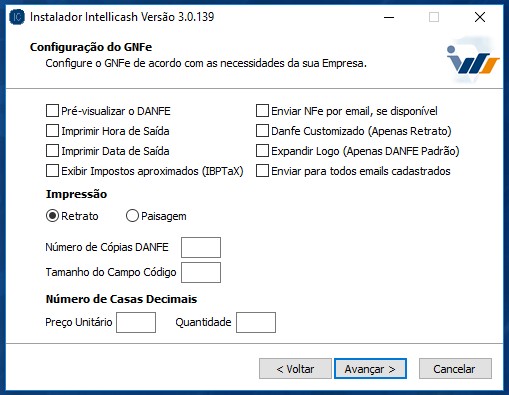Tick Enviar para todos emails cadastrados
Screen dimensions: 509x395
click(262, 171)
